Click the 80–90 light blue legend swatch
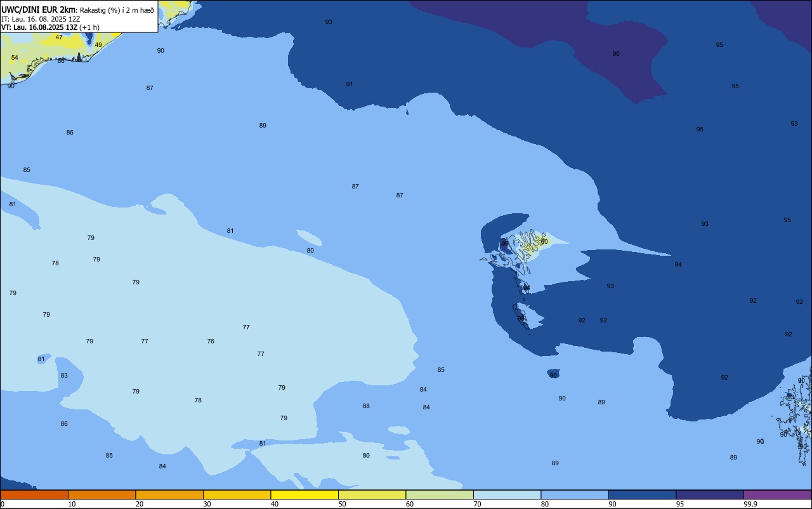This screenshot has width=812, height=509. (x=575, y=494)
